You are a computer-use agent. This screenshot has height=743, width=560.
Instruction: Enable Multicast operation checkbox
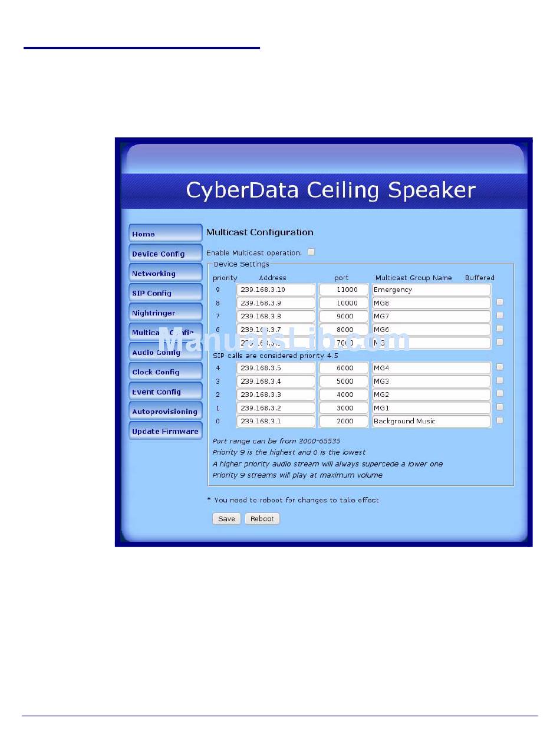(x=311, y=252)
